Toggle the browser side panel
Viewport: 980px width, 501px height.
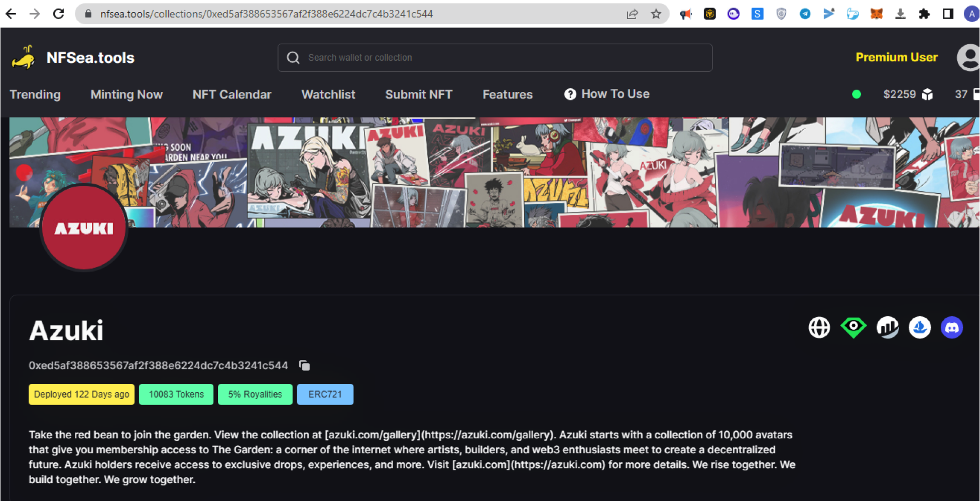(948, 14)
